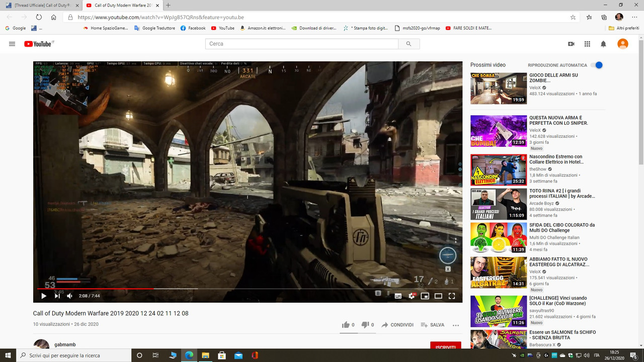
Task: Turn off RIPRODUZIONE AUTOMATICA autoplay switch
Action: (597, 65)
